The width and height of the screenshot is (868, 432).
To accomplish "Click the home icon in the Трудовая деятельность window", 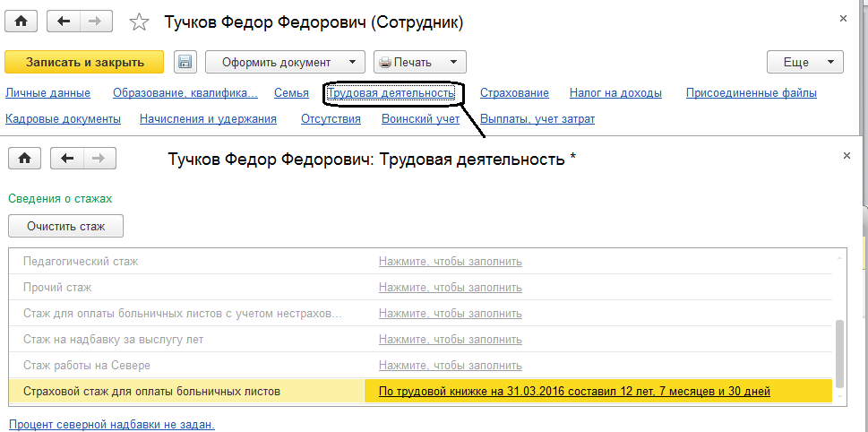I will pos(24,159).
